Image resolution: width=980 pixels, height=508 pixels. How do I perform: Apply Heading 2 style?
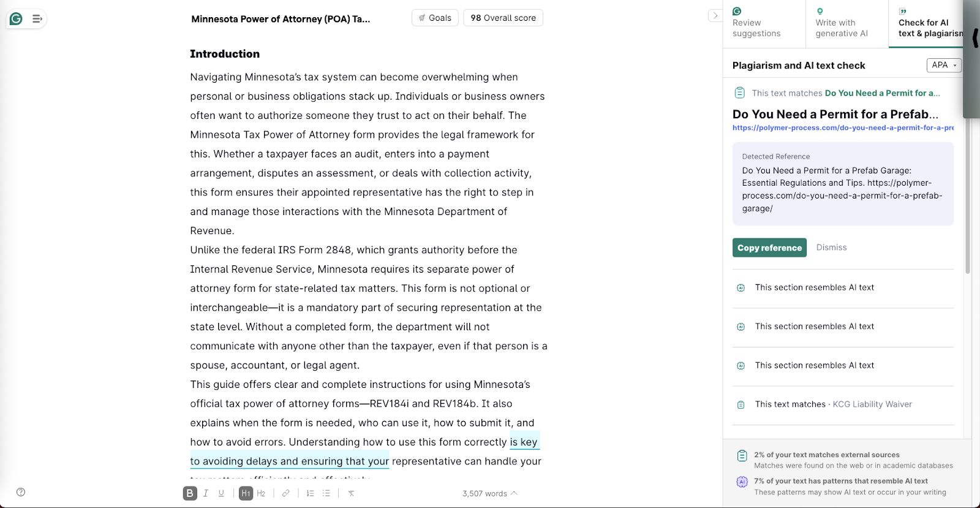click(x=261, y=493)
